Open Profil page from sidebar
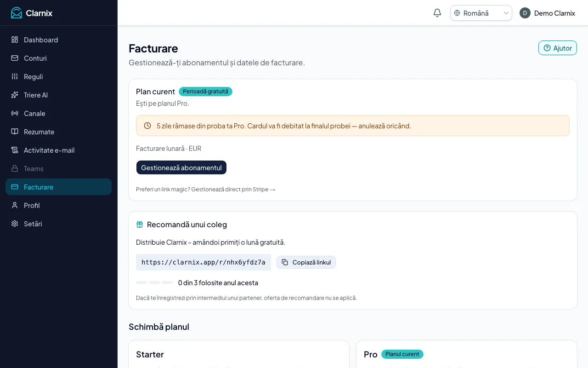Screen dimensions: 588x368 pyautogui.click(x=58, y=205)
